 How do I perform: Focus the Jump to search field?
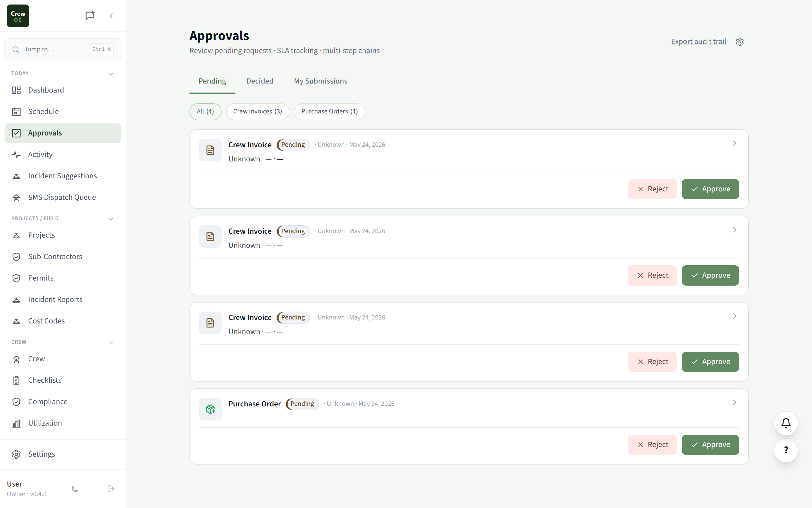click(x=63, y=49)
